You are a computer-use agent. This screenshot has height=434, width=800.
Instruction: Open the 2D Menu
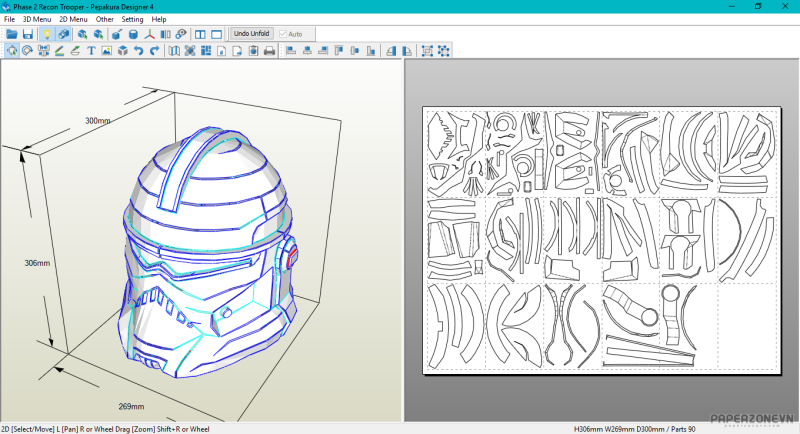[73, 19]
